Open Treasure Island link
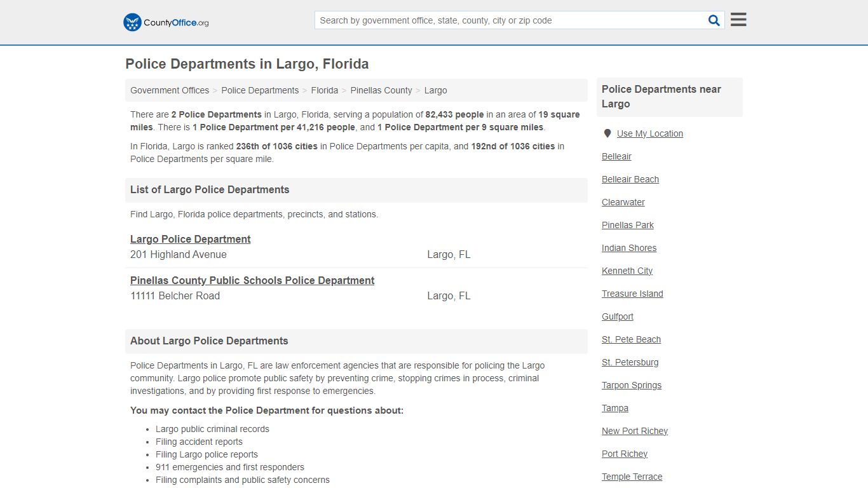The height and width of the screenshot is (488, 868). (632, 294)
